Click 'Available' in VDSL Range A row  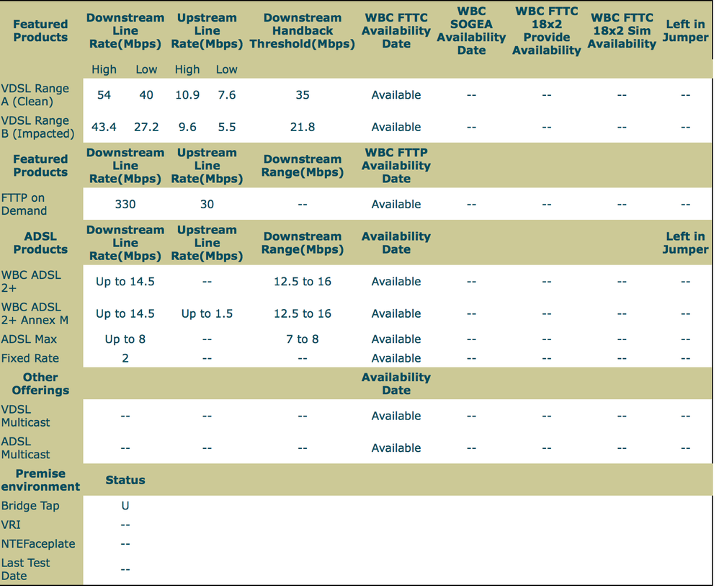pyautogui.click(x=396, y=95)
